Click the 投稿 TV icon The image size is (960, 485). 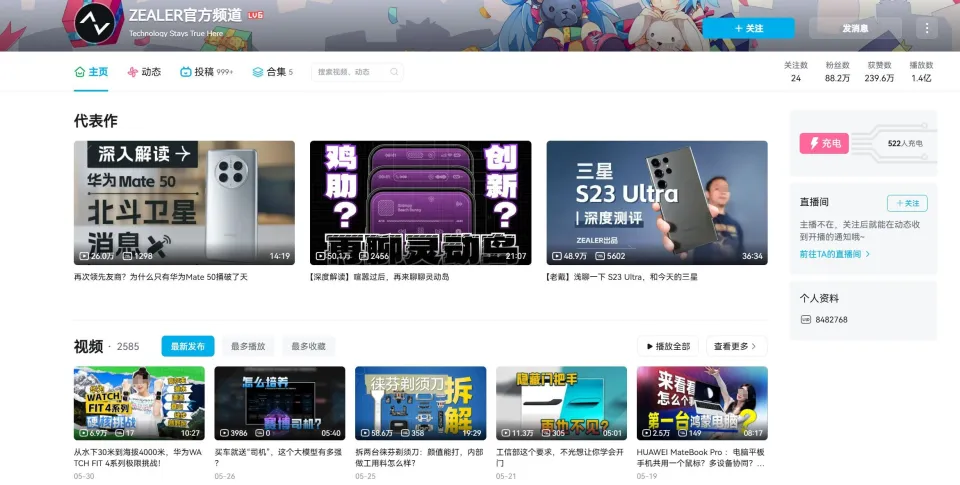186,72
